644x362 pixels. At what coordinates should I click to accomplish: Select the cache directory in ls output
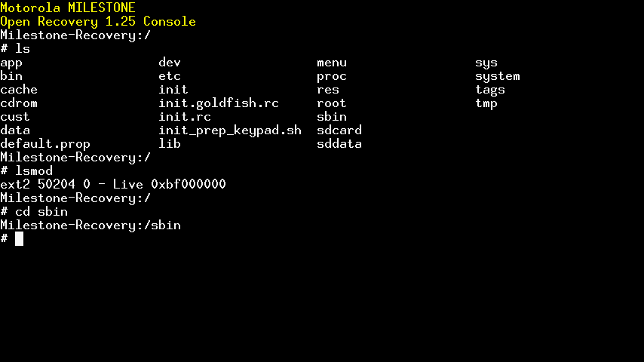(19, 90)
